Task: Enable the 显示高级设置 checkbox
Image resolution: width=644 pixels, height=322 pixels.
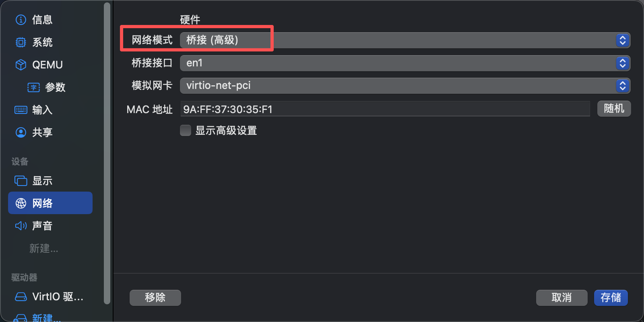Action: point(185,130)
